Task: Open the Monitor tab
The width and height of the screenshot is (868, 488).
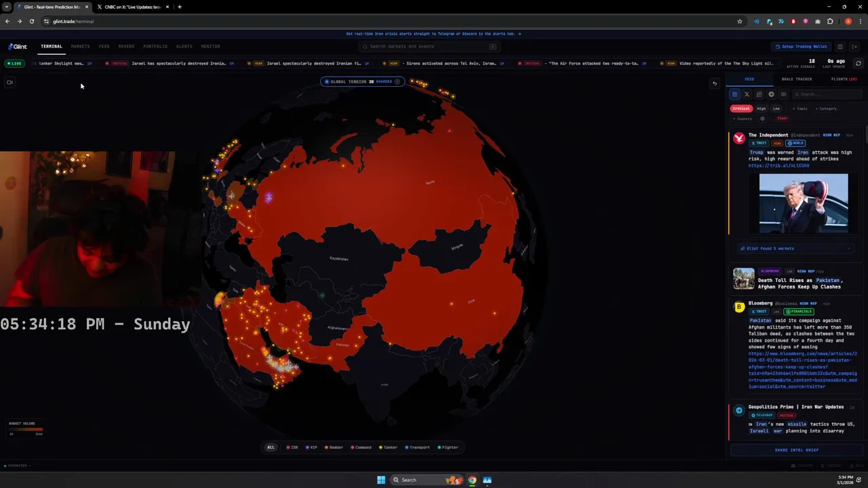Action: pyautogui.click(x=210, y=47)
